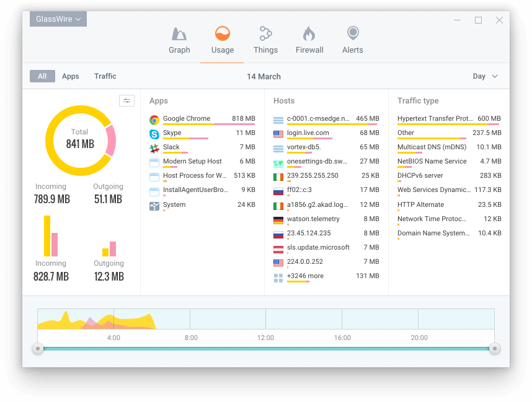Switch to the Apps filter
This screenshot has width=532, height=402.
(70, 76)
